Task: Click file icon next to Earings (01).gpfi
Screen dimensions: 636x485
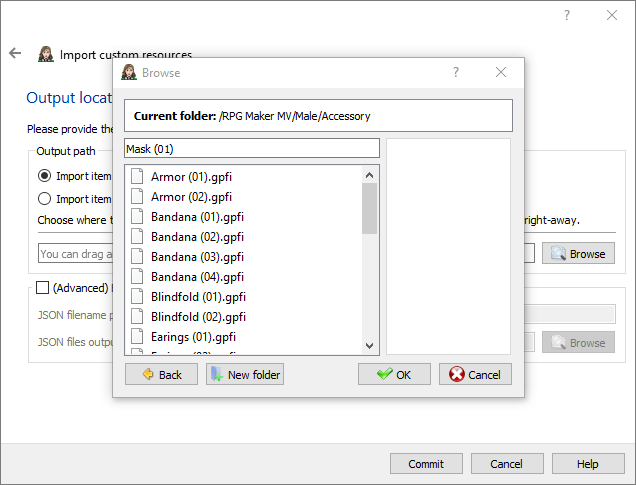Action: 137,336
